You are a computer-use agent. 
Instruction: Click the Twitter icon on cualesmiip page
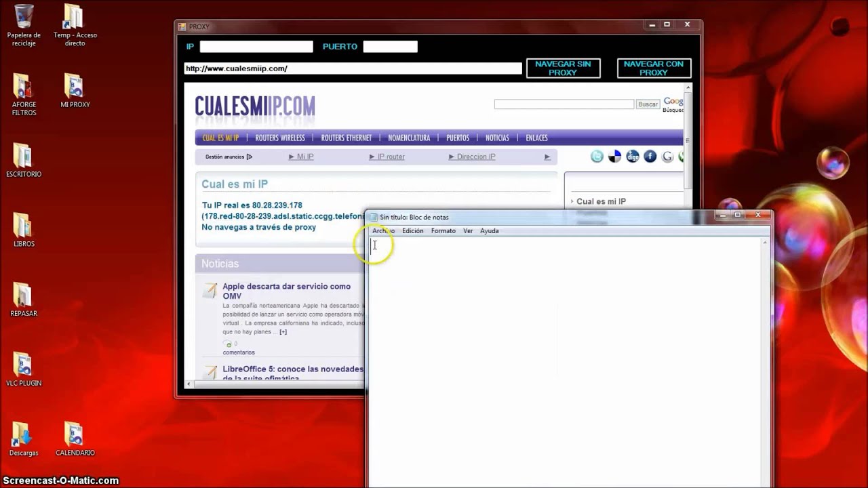[597, 157]
